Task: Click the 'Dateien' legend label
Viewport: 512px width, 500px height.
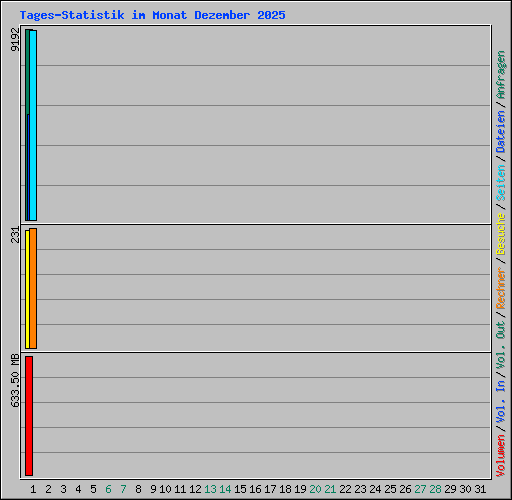Action: (500, 131)
